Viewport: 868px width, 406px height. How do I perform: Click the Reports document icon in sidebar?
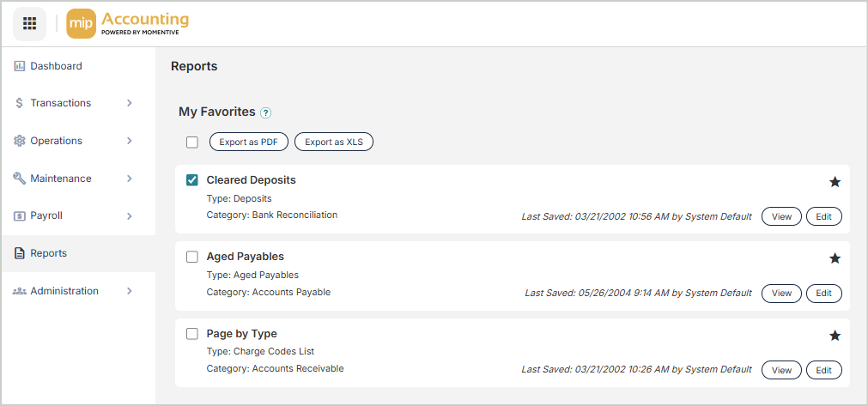tap(20, 253)
